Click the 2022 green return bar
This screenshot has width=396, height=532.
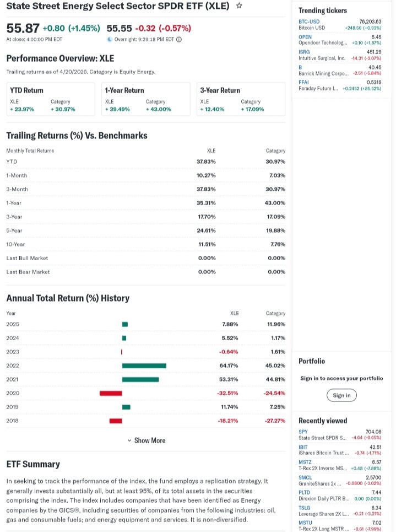coord(144,366)
